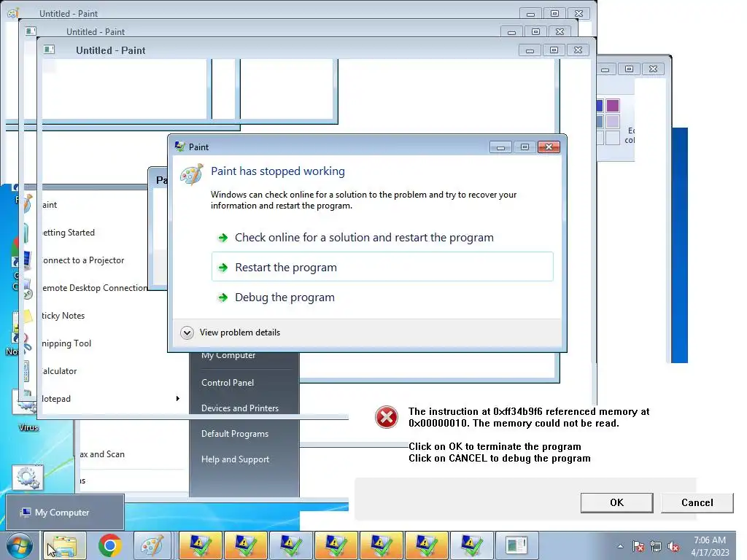Click rearmost Paint window's palette title icon
Image resolution: width=747 pixels, height=560 pixels.
(x=13, y=13)
